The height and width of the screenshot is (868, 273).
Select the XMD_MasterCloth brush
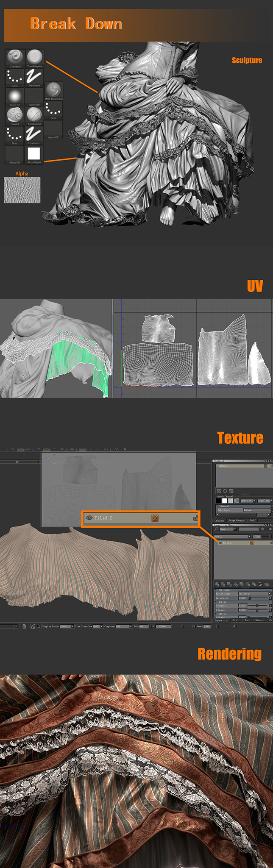(x=53, y=91)
